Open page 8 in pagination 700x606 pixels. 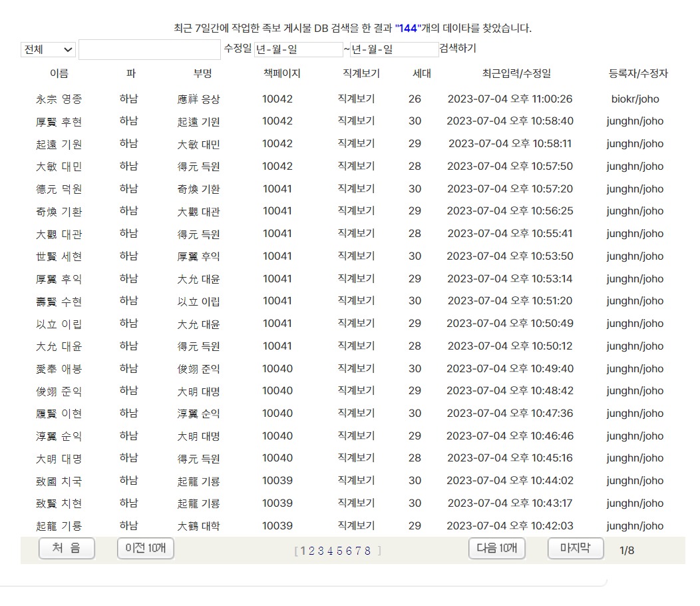tap(367, 551)
